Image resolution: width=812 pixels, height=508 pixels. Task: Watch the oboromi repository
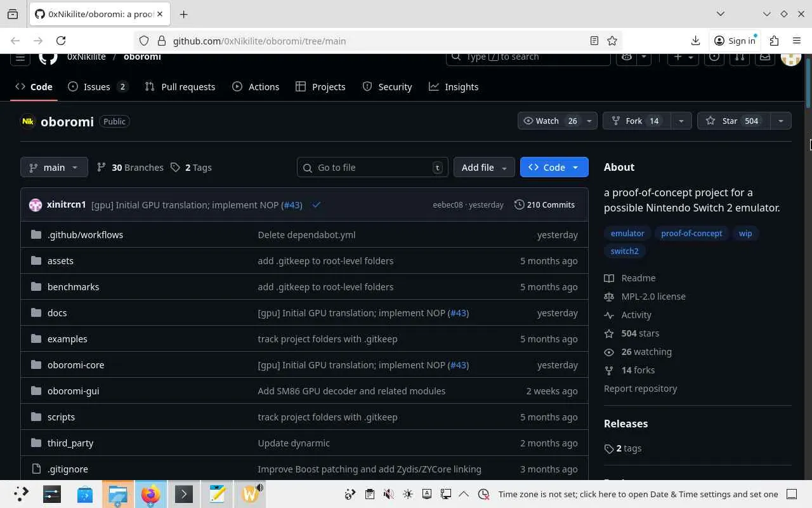click(x=550, y=121)
